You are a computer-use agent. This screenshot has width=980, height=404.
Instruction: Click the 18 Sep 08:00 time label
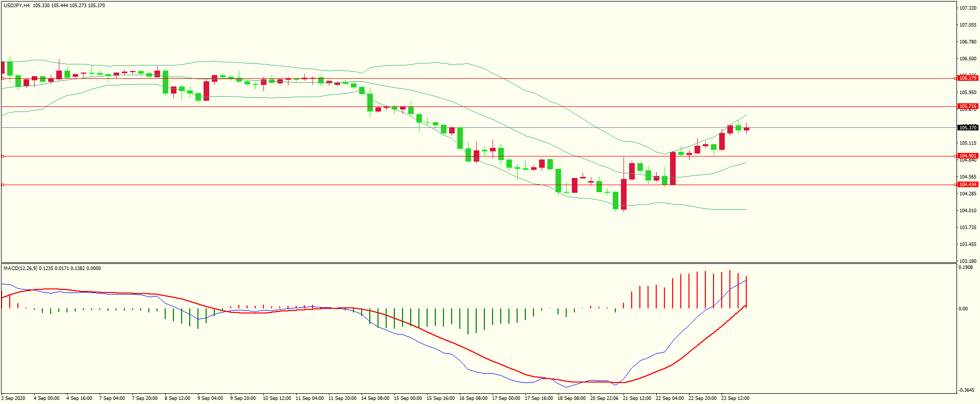point(571,398)
